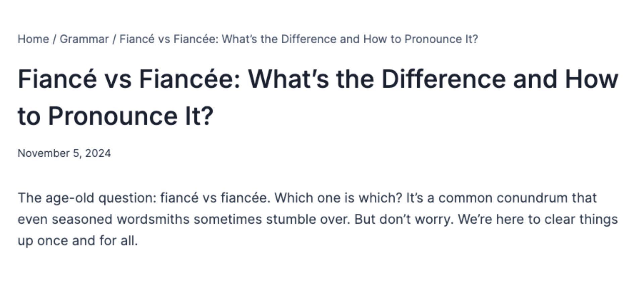
Task: Click 'The age-old question' opening the paragraph
Action: pos(87,198)
